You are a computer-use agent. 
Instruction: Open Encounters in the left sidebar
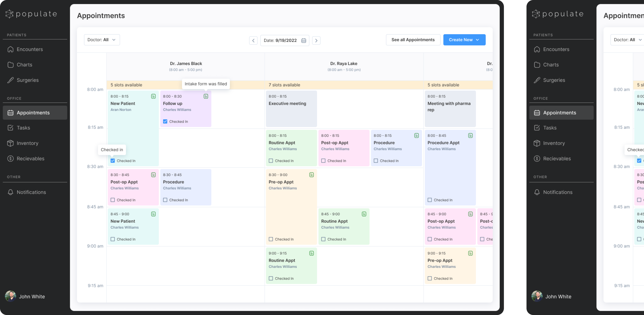coord(30,49)
